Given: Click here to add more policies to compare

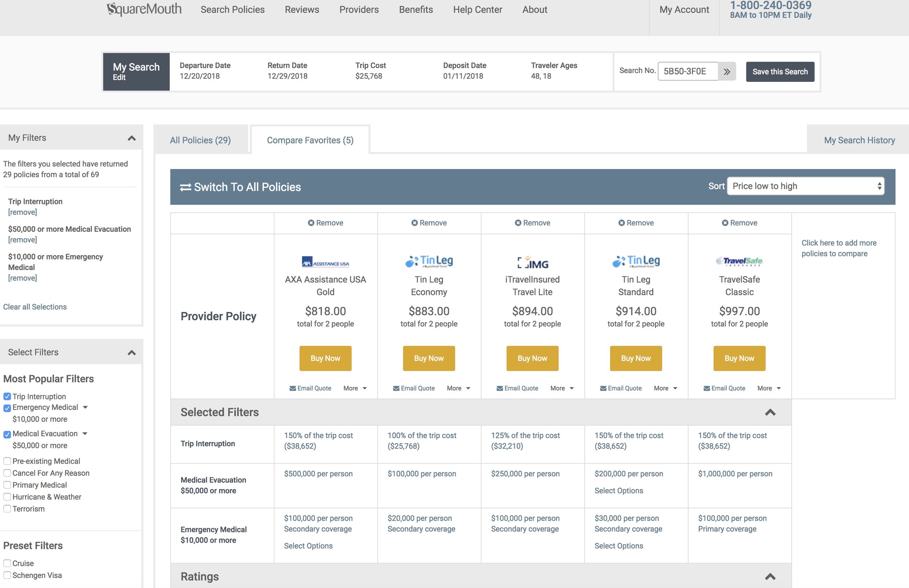Looking at the screenshot, I should [839, 248].
